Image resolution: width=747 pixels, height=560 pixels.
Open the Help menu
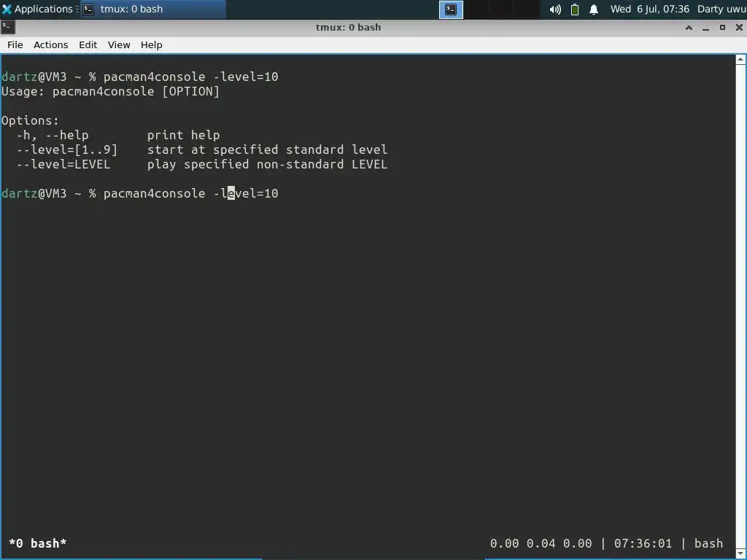[152, 44]
